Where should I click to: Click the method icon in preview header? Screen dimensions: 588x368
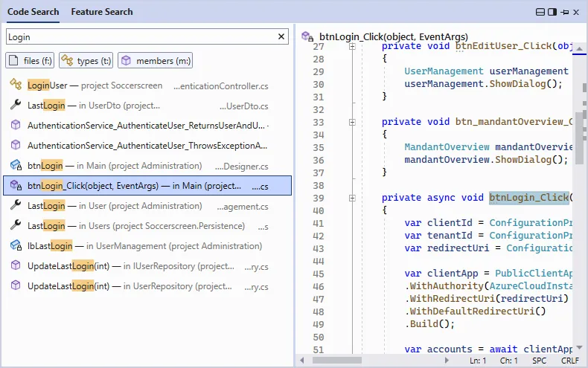tap(307, 36)
